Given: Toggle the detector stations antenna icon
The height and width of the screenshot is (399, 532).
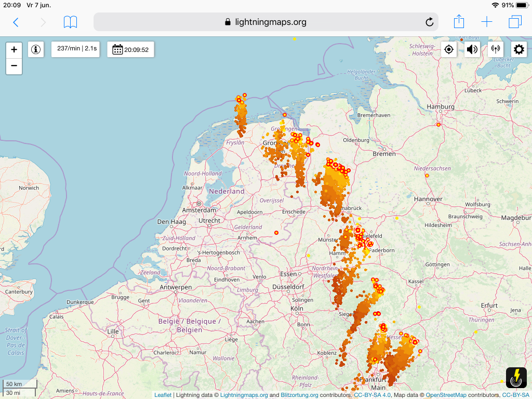Looking at the screenshot, I should [495, 49].
